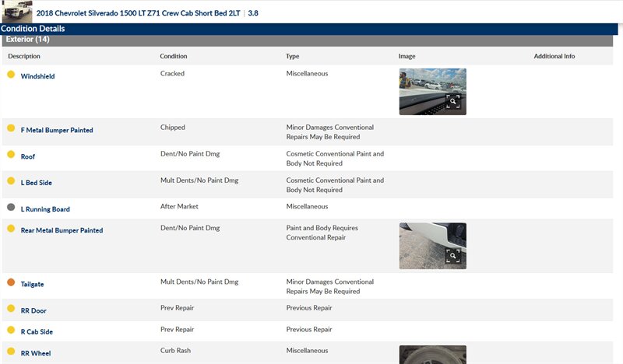
Task: Click gray status dot beside L Running Board
Action: pyautogui.click(x=11, y=208)
